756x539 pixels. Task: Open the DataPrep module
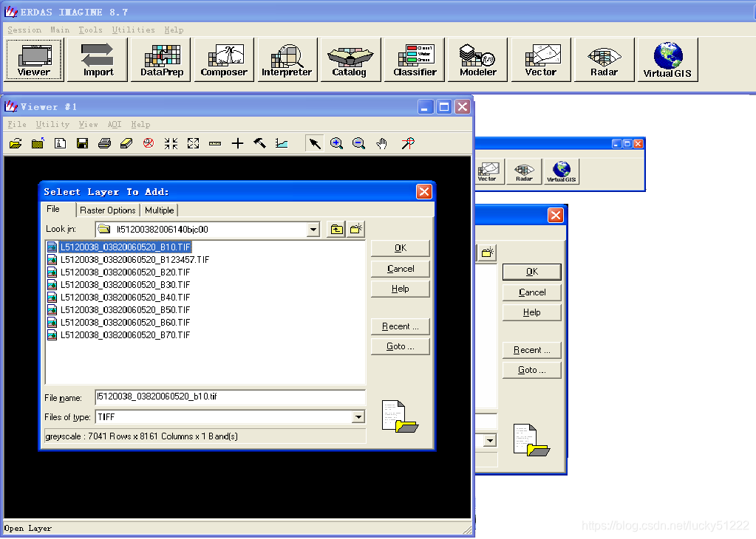click(162, 61)
